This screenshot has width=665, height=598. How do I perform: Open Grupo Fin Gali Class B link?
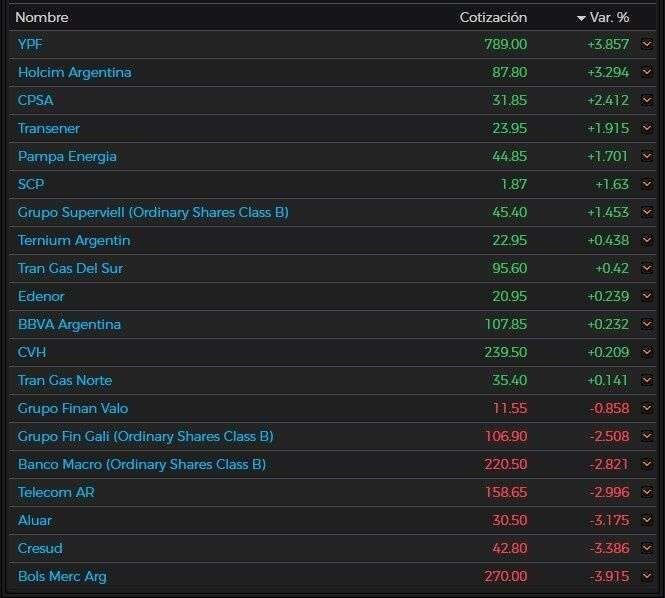pyautogui.click(x=145, y=436)
